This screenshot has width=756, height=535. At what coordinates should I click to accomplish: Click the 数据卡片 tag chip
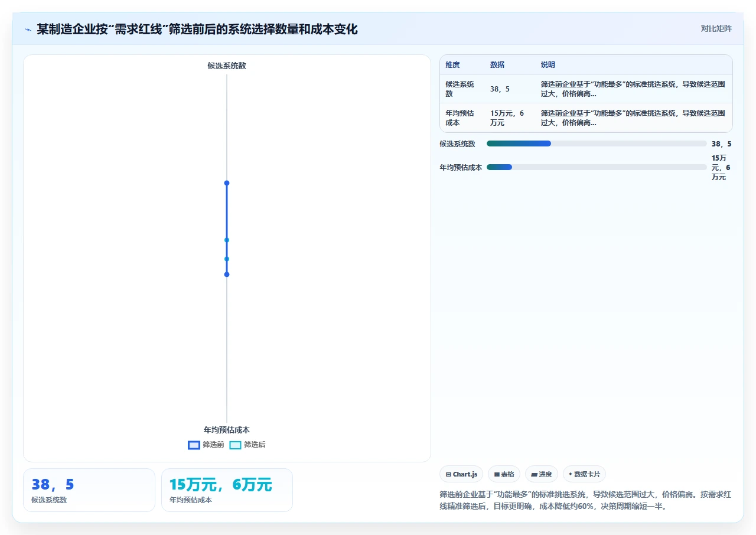click(x=584, y=474)
